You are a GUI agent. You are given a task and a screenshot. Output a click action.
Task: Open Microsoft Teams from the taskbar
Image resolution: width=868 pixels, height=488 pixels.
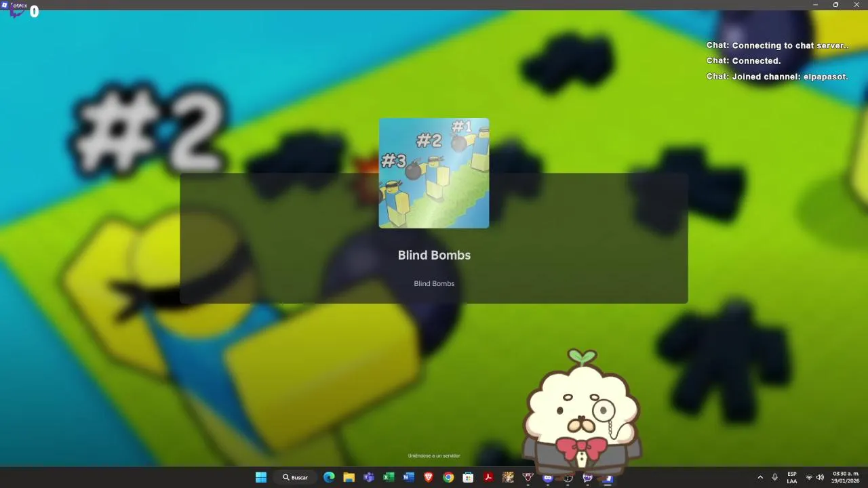[x=369, y=477]
